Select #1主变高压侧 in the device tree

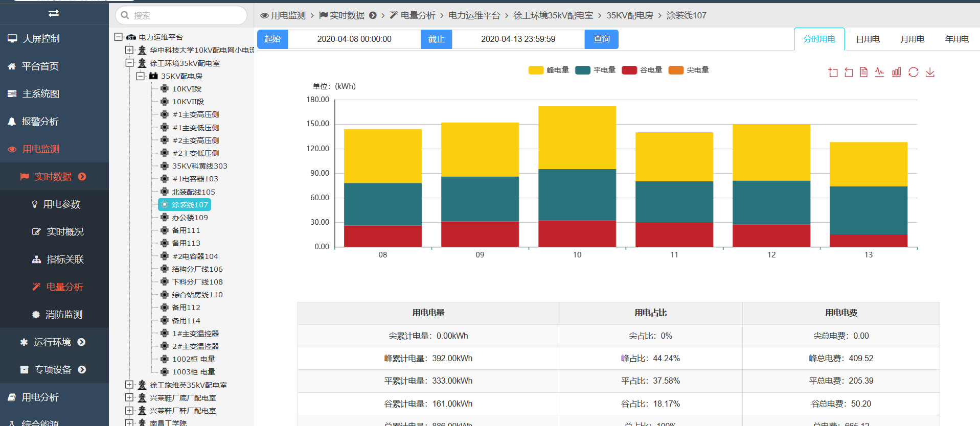(195, 114)
